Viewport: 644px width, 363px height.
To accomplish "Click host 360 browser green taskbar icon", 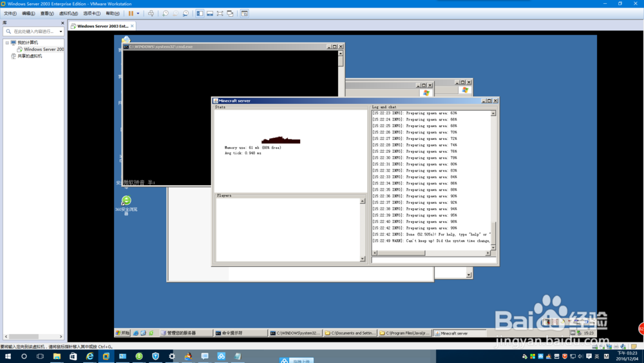I will (139, 357).
